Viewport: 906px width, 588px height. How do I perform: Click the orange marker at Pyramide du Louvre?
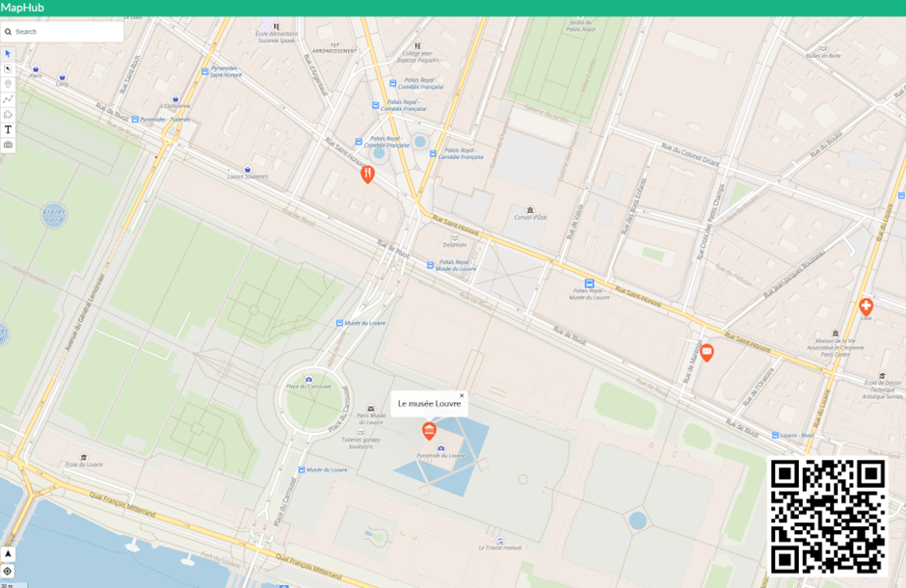pos(430,430)
